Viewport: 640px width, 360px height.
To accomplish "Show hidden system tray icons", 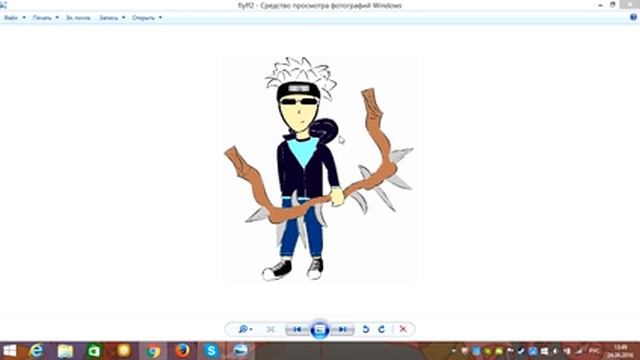I will [x=453, y=351].
